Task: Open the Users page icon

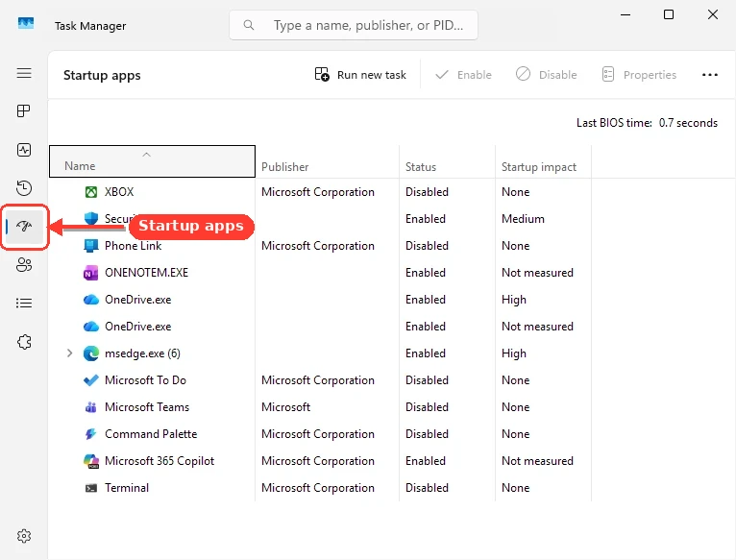Action: [24, 265]
